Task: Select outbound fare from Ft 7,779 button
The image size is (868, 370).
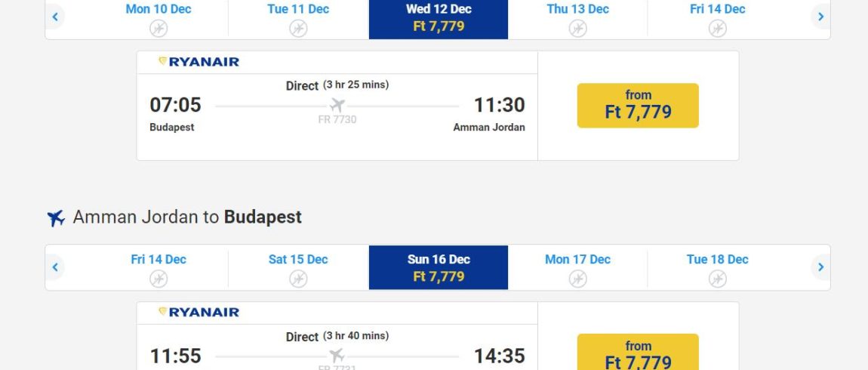Action: click(x=638, y=105)
